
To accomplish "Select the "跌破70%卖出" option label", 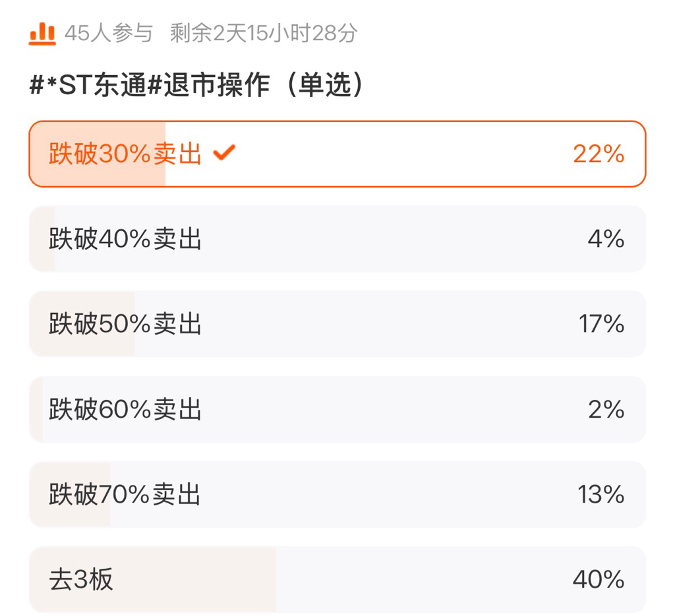I will pyautogui.click(x=125, y=495).
